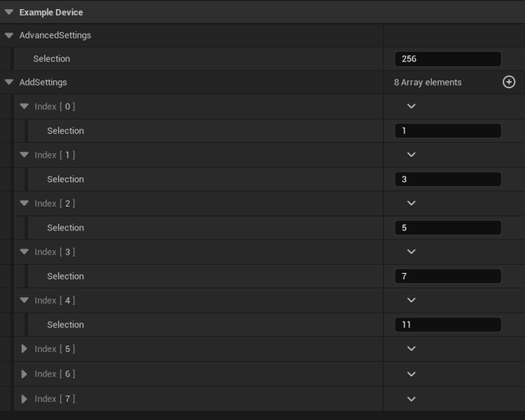
Task: Open options dropdown for Index [ 2 ]
Action: (x=412, y=203)
